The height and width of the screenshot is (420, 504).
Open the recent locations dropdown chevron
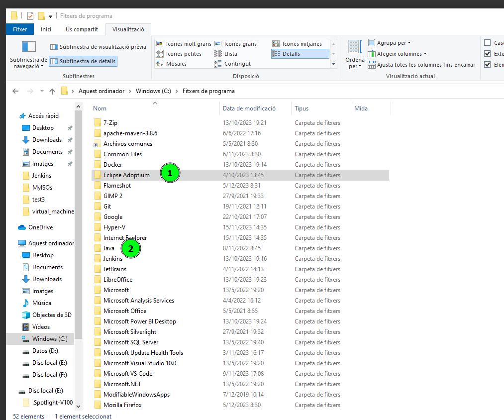(42, 91)
